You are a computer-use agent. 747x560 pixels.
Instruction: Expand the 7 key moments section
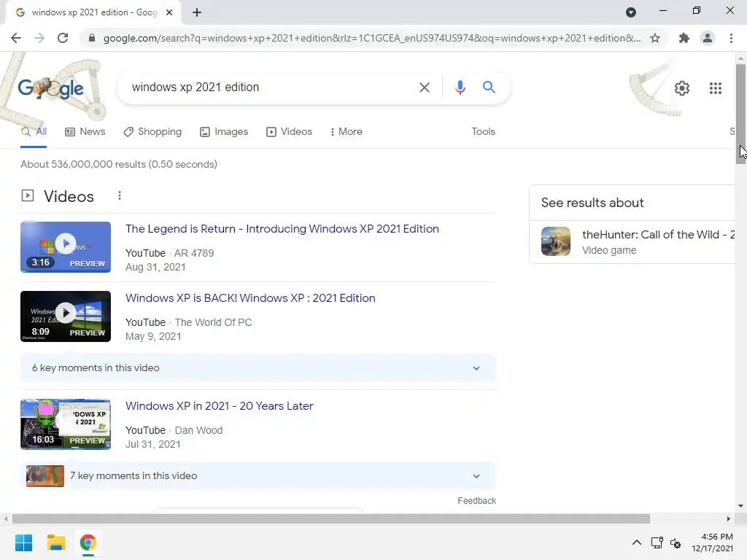point(258,476)
